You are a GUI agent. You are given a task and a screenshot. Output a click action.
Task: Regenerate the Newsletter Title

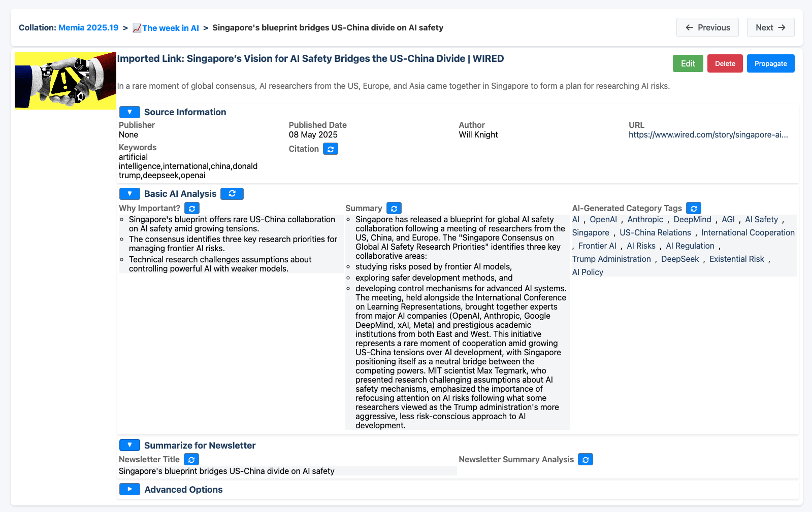[191, 460]
